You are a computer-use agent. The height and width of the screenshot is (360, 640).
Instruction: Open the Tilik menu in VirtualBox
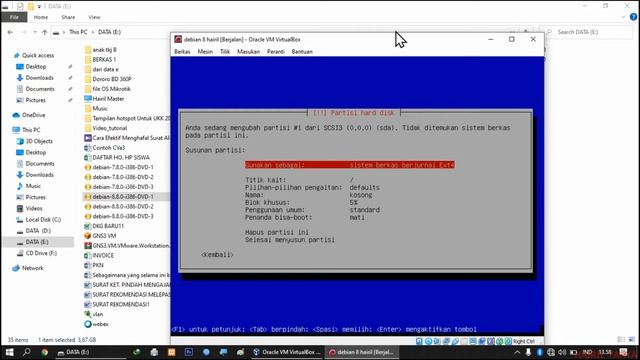[x=225, y=51]
